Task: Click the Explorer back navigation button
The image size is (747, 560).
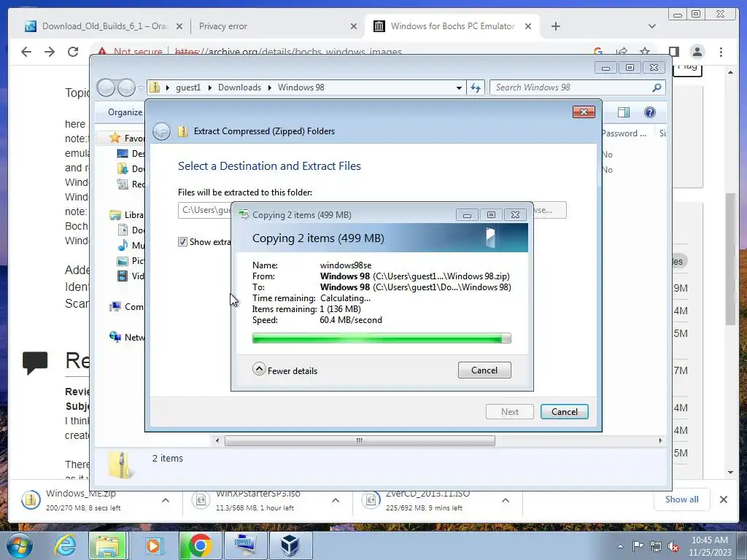Action: [106, 87]
